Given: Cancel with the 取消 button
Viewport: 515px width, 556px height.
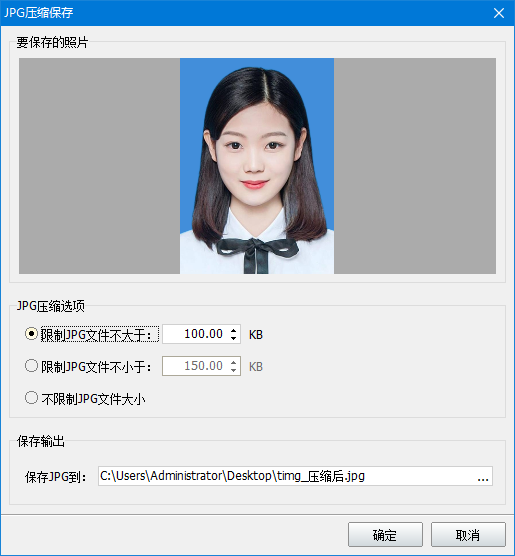Looking at the screenshot, I should click(468, 535).
